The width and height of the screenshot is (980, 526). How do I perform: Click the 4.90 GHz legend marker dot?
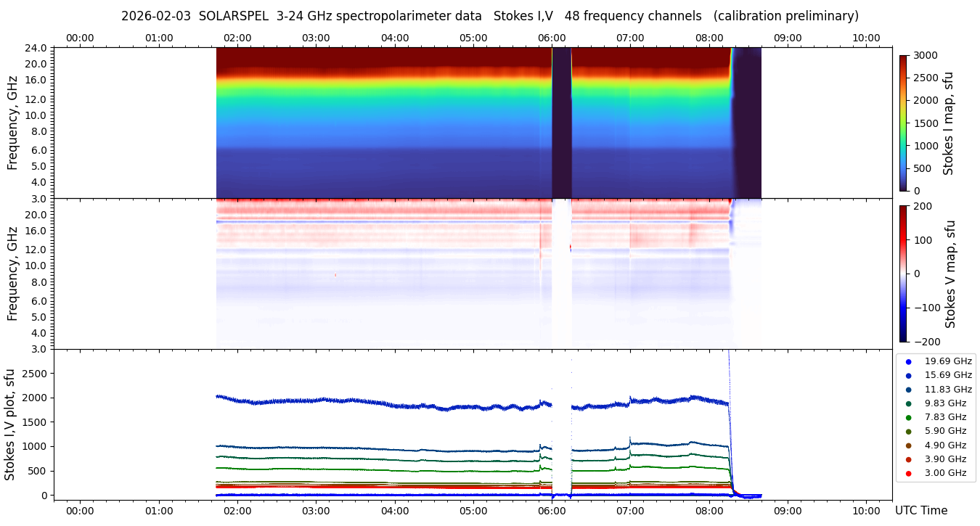pyautogui.click(x=908, y=445)
